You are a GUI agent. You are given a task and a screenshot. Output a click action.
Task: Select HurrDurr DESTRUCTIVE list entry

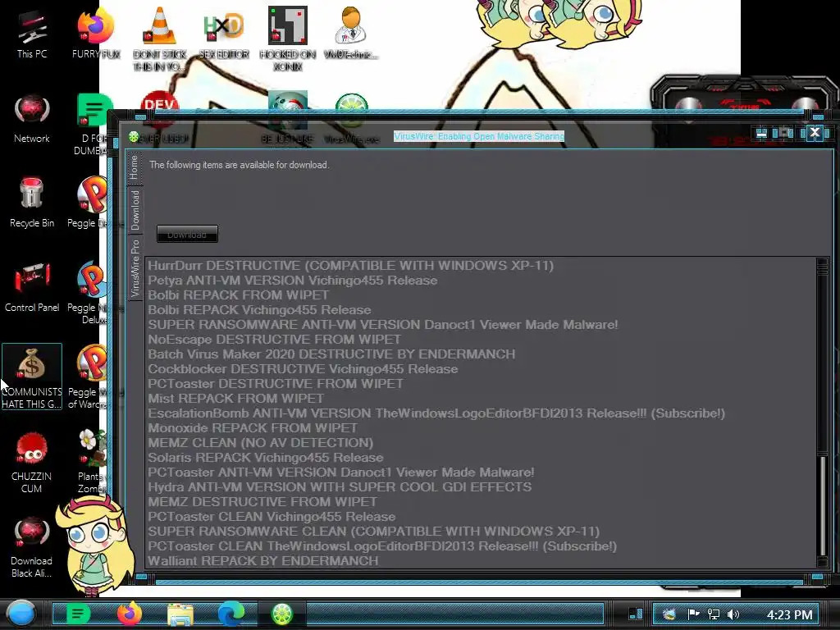tap(480, 266)
